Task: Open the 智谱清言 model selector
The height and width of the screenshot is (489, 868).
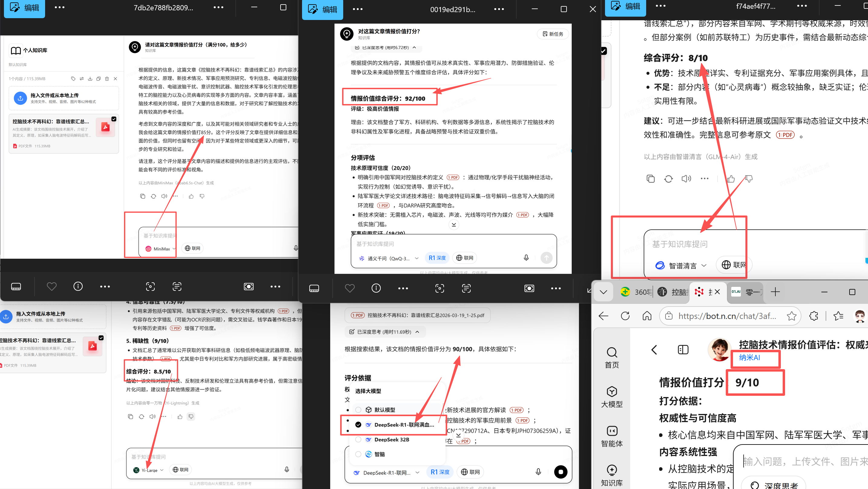Action: (681, 265)
